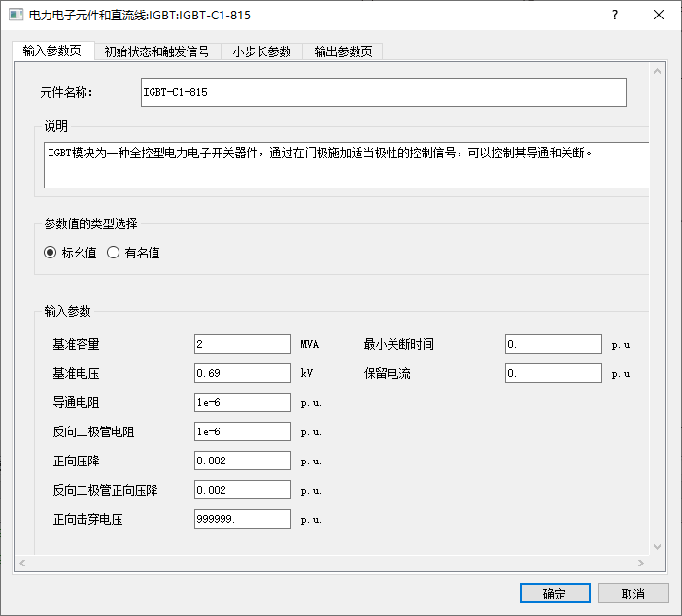
Task: Click the dialog icon in title bar
Action: [16, 16]
